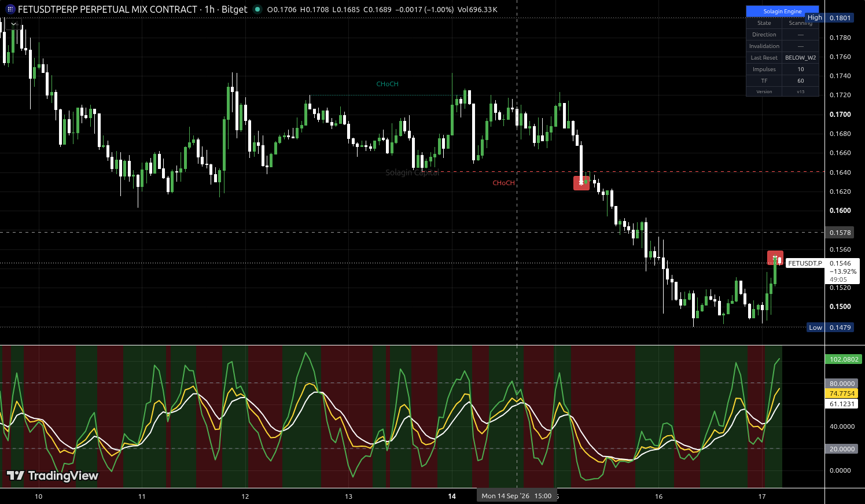Click the Scanning state cell
Image resolution: width=865 pixels, height=504 pixels.
(x=800, y=23)
